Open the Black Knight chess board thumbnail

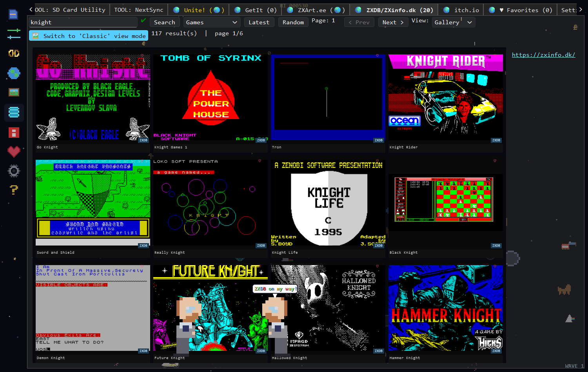pyautogui.click(x=446, y=203)
